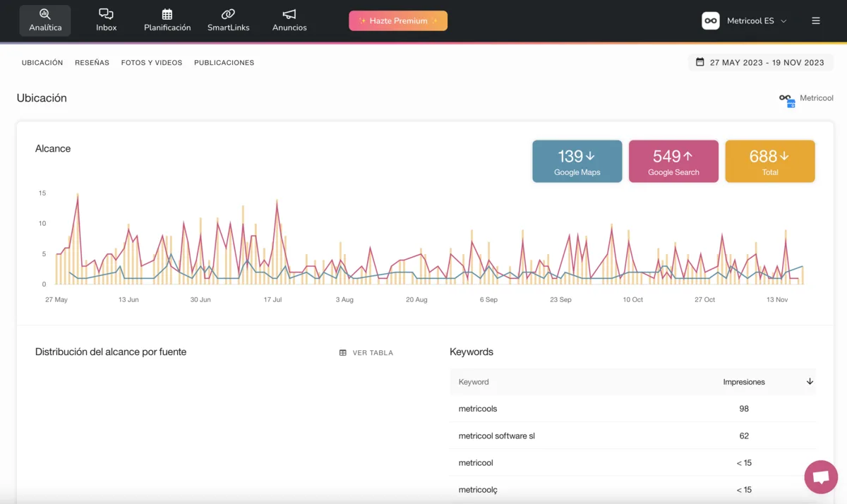Click Ver Tabla link
Viewport: 847px width, 504px height.
[366, 353]
